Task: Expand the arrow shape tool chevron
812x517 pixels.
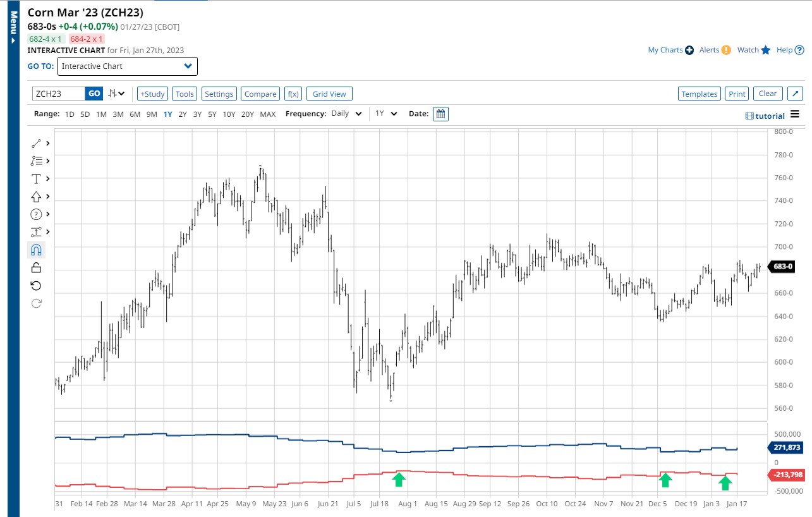Action: coord(47,197)
